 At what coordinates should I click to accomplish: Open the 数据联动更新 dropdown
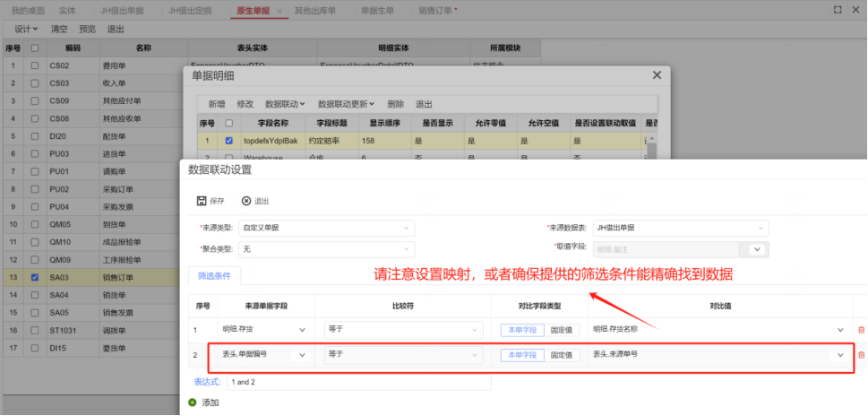[346, 104]
